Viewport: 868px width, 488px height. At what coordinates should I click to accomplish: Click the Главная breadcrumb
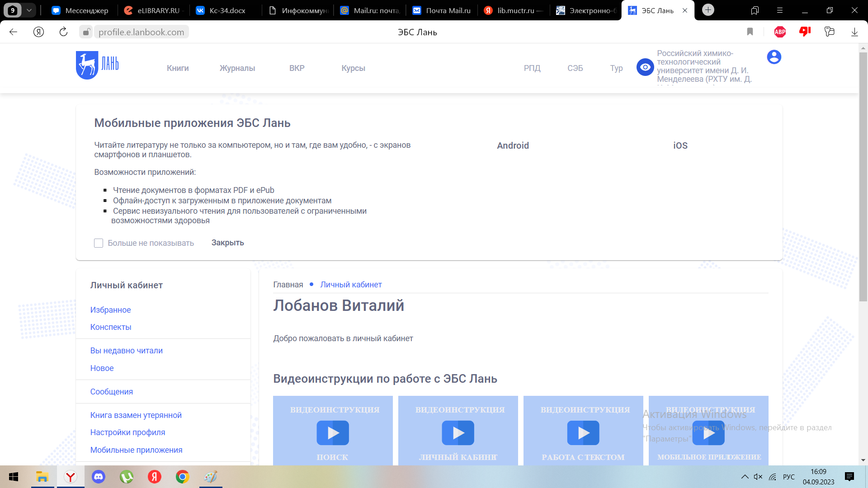point(288,285)
